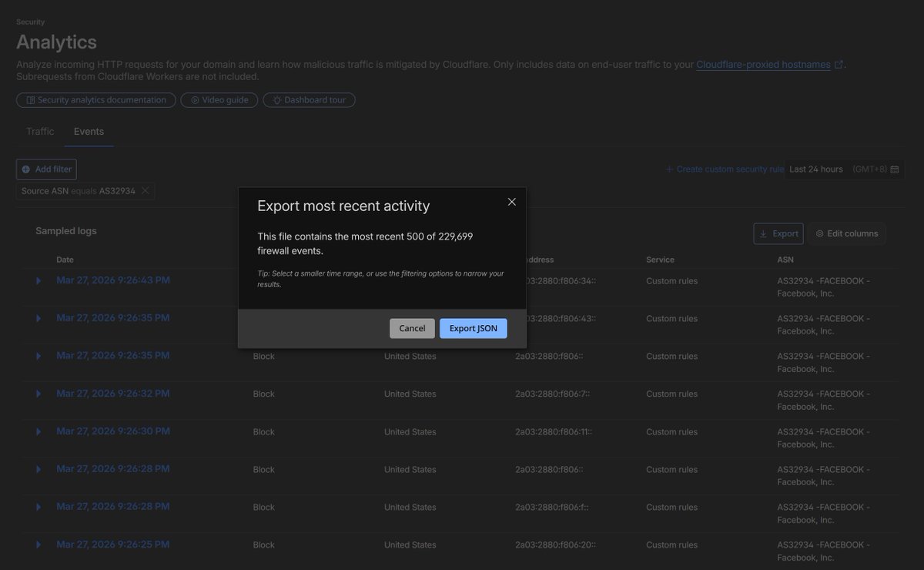Click the Export JSON button
Viewport: 924px width, 570px height.
pos(474,328)
